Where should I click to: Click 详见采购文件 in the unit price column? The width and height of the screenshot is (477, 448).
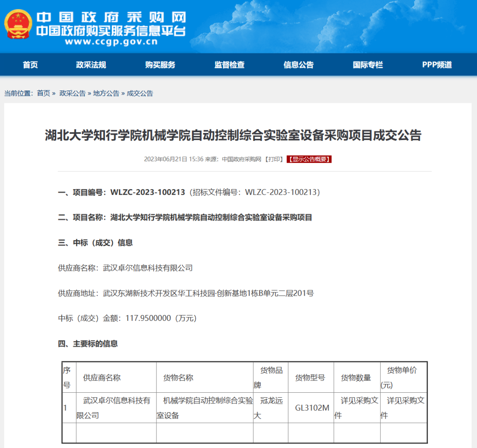(404, 408)
